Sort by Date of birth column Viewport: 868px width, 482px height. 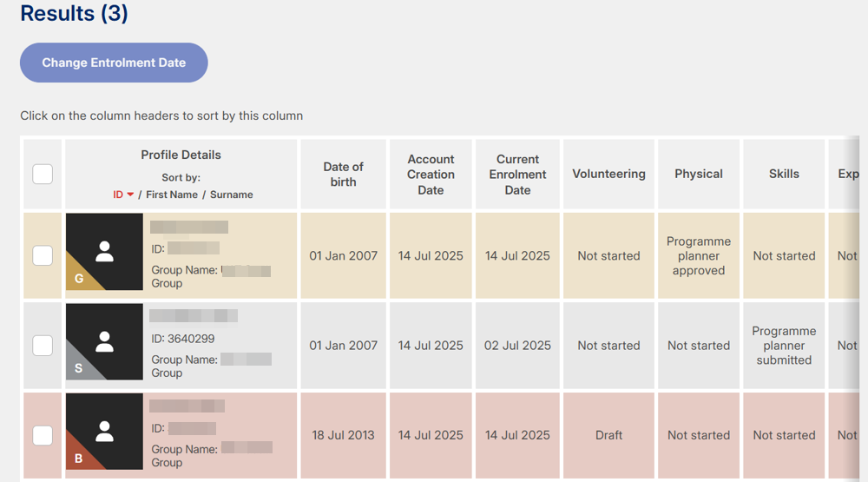(x=343, y=174)
